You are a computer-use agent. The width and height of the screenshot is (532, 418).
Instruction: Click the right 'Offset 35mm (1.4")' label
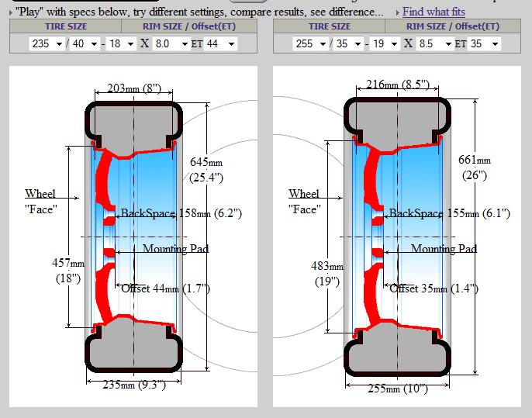point(433,288)
